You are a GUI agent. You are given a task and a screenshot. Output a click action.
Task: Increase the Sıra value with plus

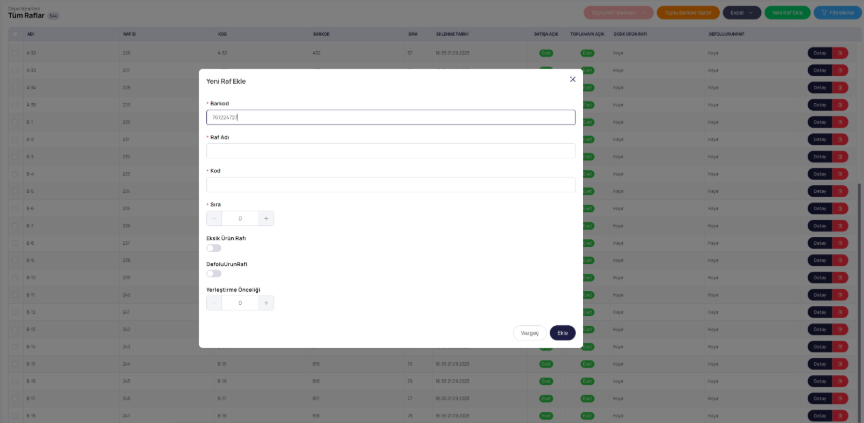pyautogui.click(x=266, y=219)
